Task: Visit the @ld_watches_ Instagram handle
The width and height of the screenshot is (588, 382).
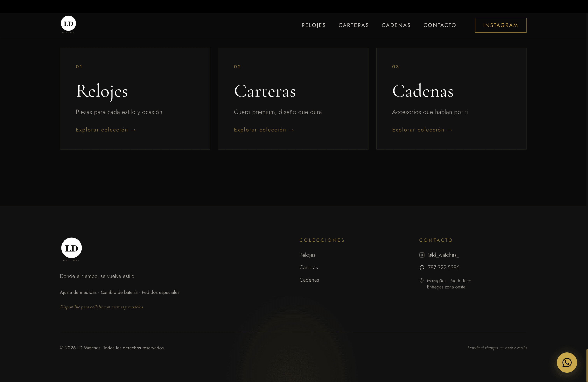Action: (x=443, y=255)
